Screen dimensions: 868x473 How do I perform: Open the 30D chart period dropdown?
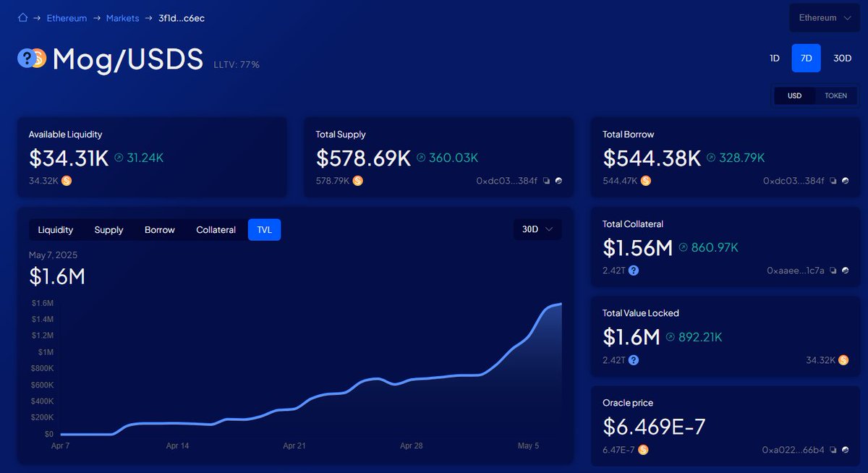537,229
